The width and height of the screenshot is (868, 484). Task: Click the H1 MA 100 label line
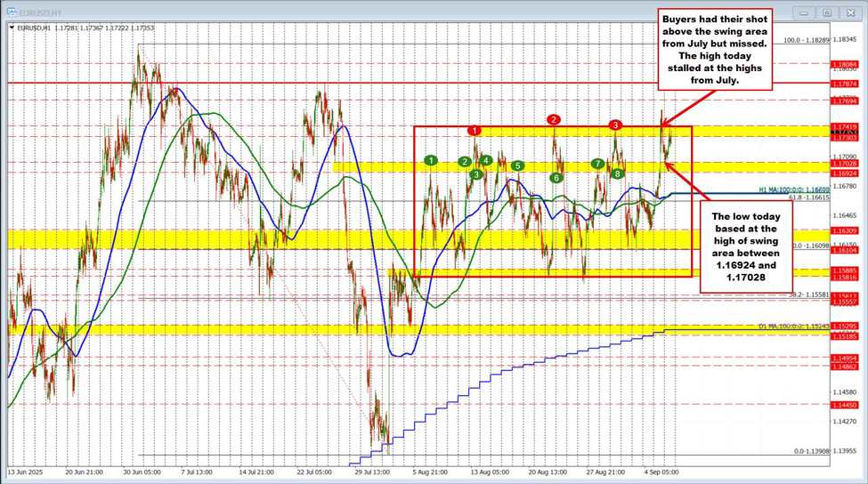(782, 190)
